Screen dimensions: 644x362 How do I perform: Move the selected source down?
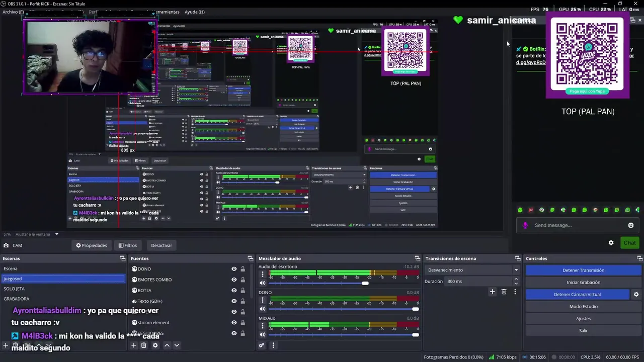tap(177, 345)
